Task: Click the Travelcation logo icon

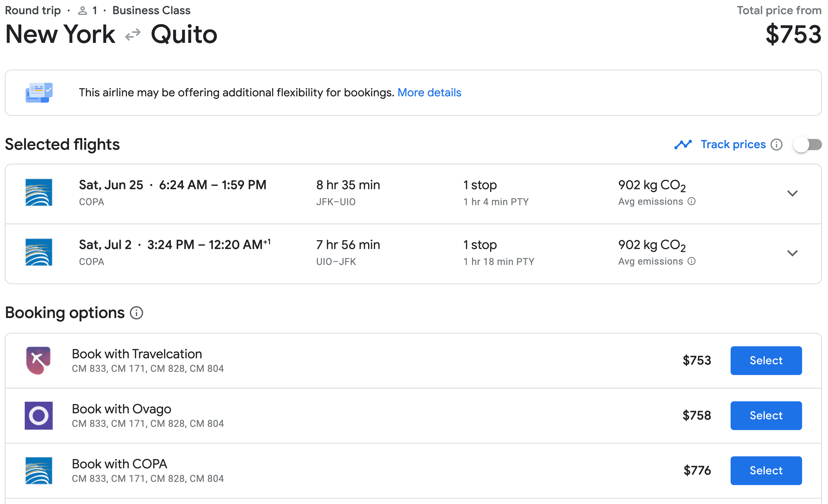Action: pos(39,361)
